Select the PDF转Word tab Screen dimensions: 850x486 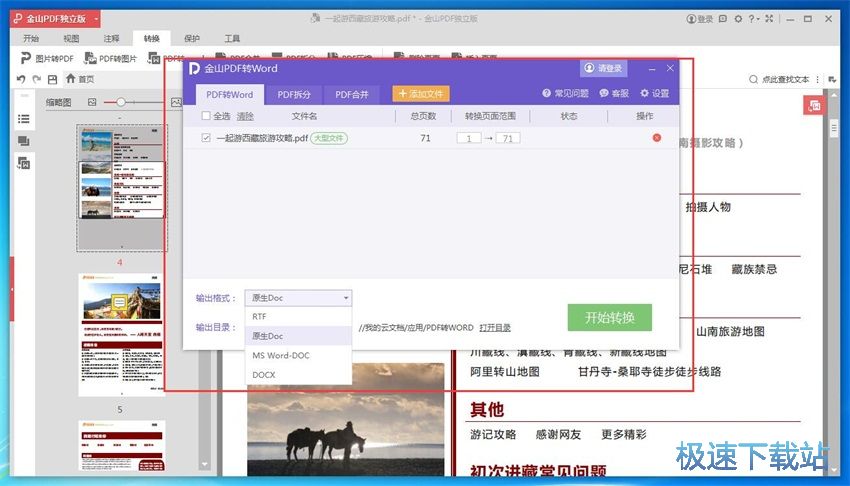click(229, 94)
